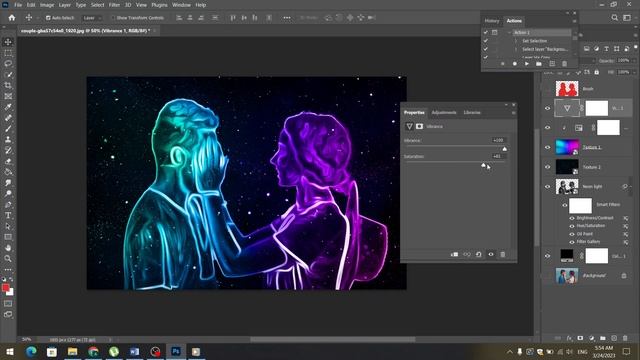The image size is (640, 360).
Task: Add a layer mask at Layers panel bottom
Action: [580, 338]
